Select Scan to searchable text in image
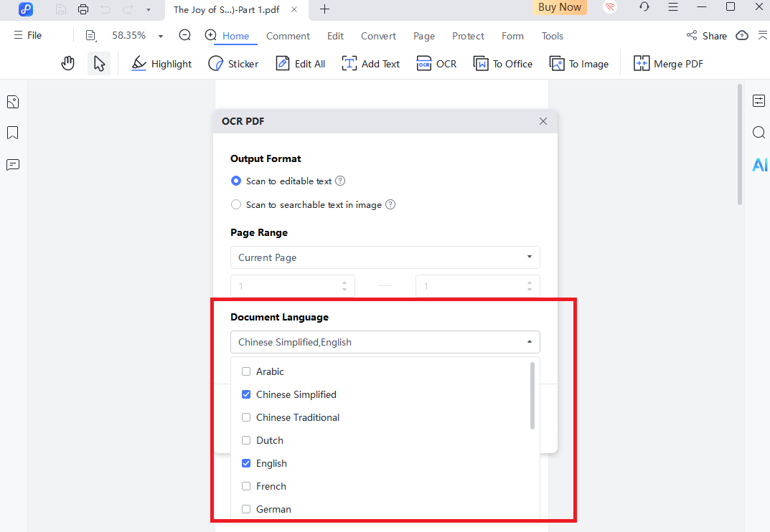The width and height of the screenshot is (770, 532). (x=236, y=204)
